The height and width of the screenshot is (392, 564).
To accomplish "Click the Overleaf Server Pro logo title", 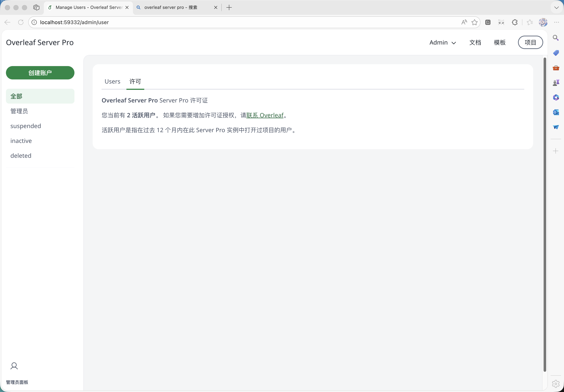I will 40,43.
